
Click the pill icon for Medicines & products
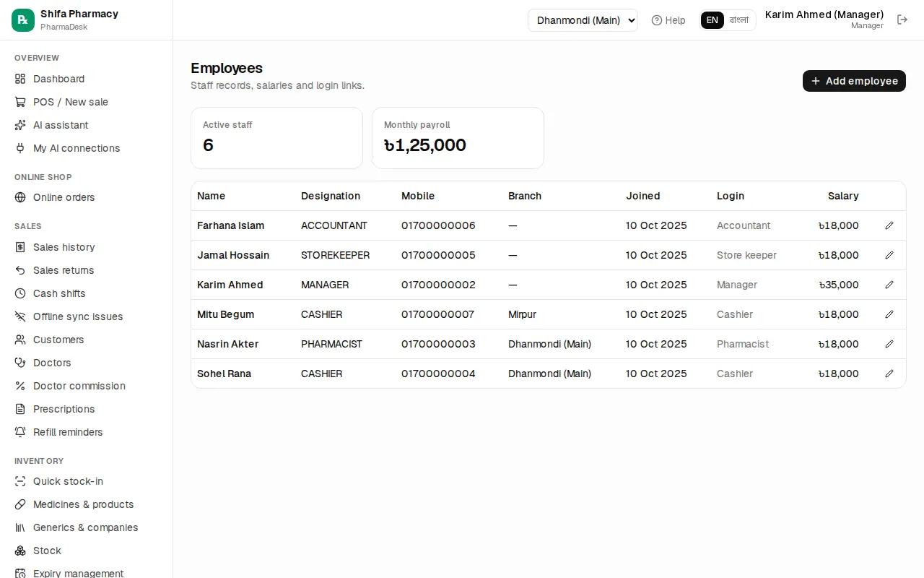[20, 504]
